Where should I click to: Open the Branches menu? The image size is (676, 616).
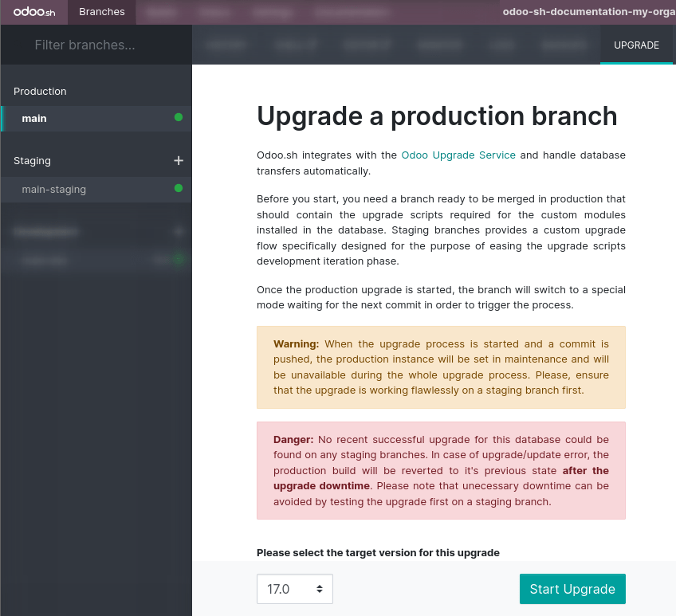coord(101,11)
